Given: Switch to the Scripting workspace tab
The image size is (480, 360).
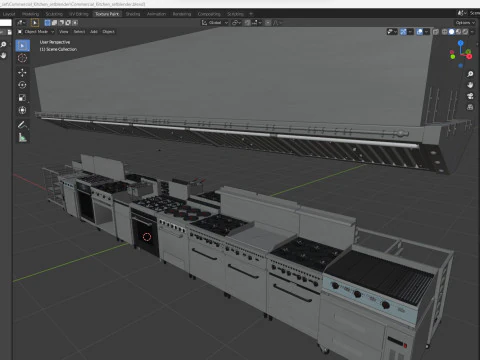Looking at the screenshot, I should point(235,14).
